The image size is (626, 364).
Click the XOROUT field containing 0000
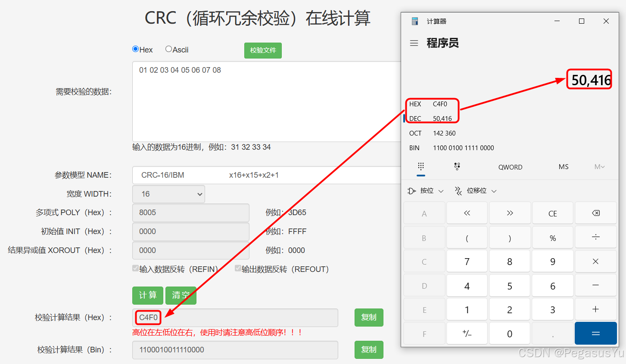pos(191,250)
